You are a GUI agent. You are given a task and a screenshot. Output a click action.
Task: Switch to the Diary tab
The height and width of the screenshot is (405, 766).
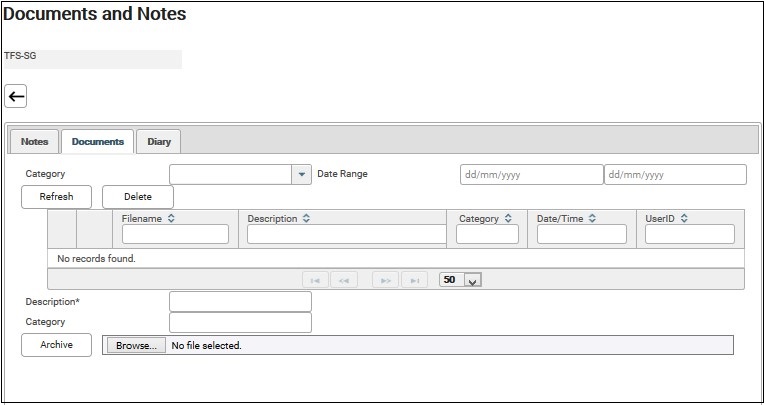(x=159, y=142)
